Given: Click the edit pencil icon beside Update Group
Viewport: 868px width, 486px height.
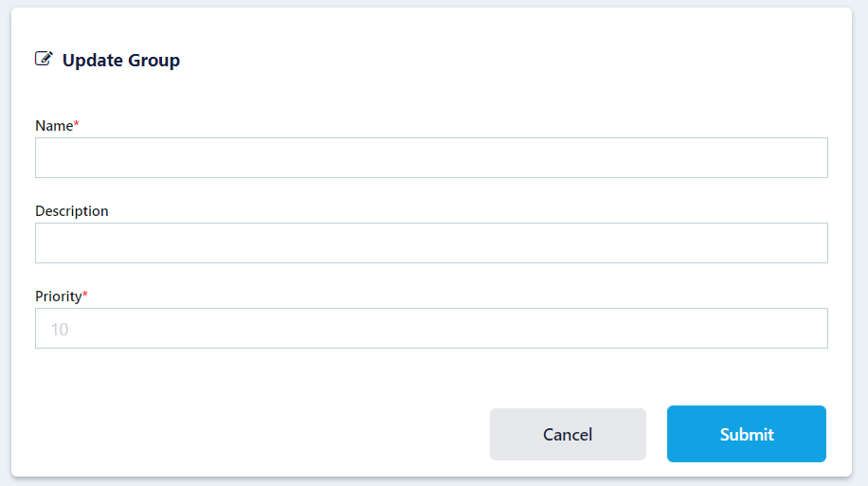Looking at the screenshot, I should (x=44, y=59).
